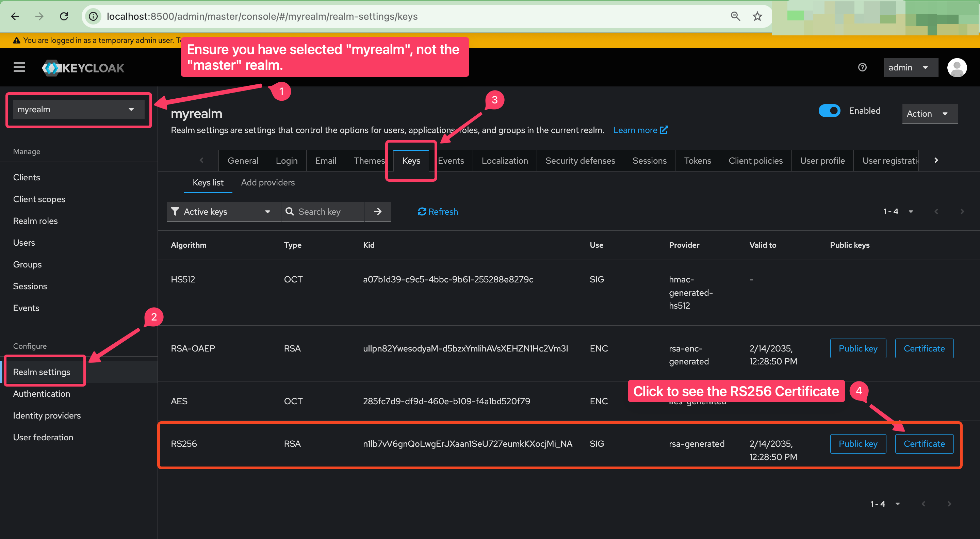Open the Tokens tab
Viewport: 980px width, 539px height.
(697, 161)
